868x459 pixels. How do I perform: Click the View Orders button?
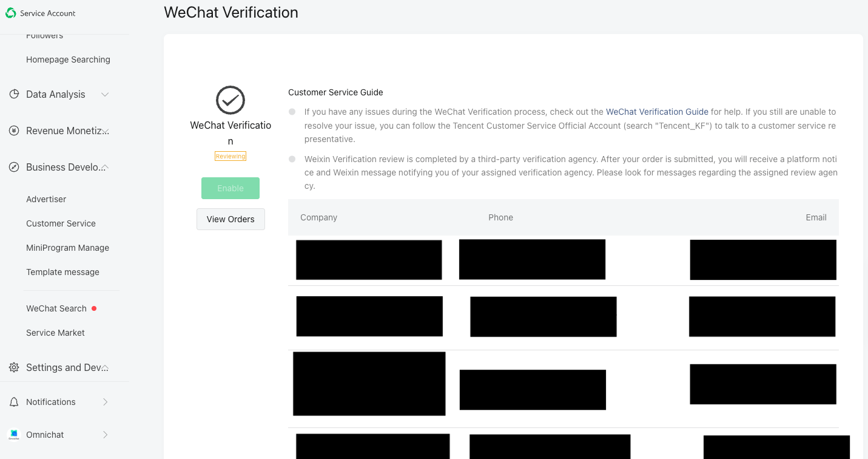230,219
